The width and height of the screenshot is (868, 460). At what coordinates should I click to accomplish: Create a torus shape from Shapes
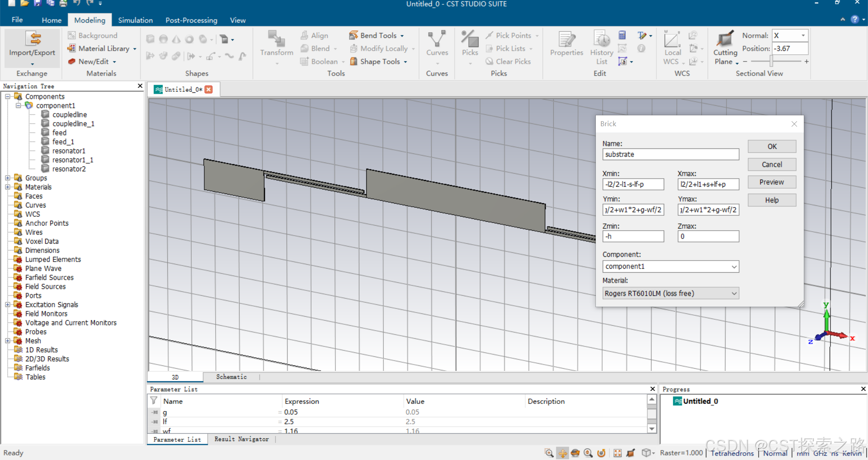click(x=189, y=39)
